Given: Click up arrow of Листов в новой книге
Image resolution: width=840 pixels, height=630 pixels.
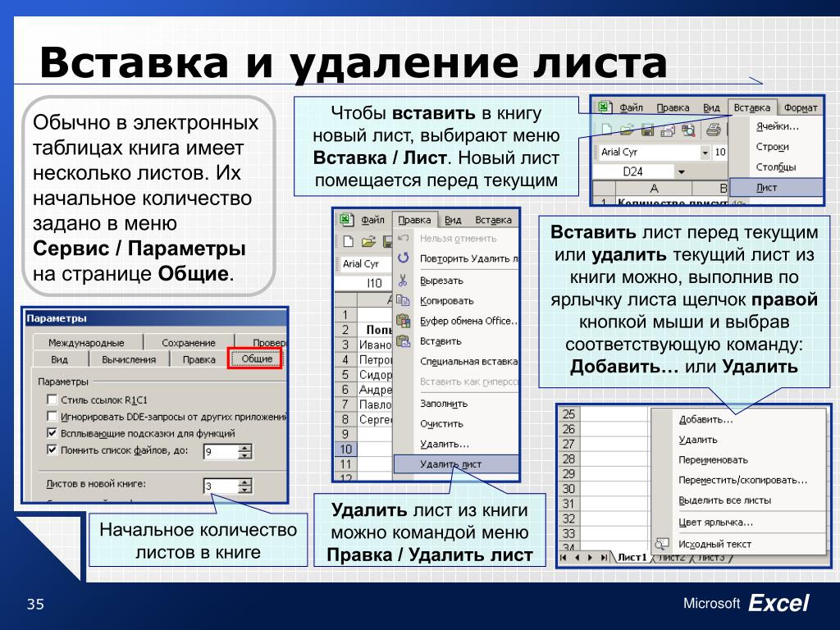Looking at the screenshot, I should (244, 482).
